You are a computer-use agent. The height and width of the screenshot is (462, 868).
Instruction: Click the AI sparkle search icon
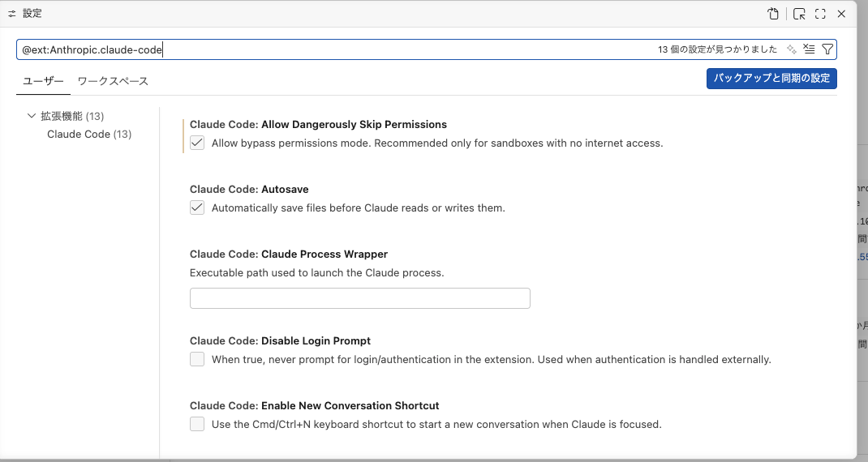[x=792, y=49]
